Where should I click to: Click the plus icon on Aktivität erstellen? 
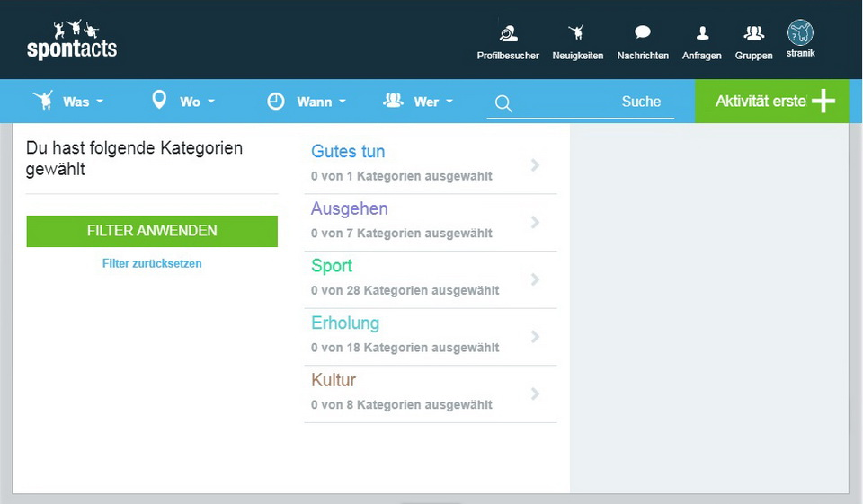[x=823, y=101]
